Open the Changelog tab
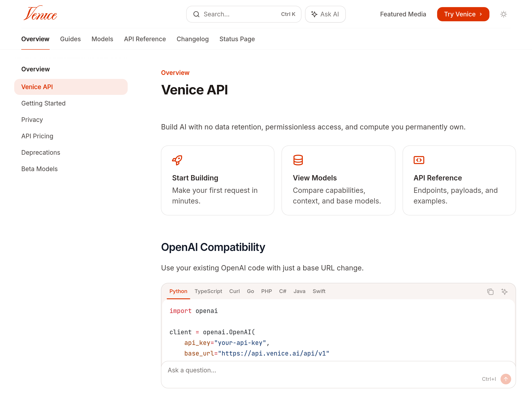The width and height of the screenshot is (532, 399). 193,39
